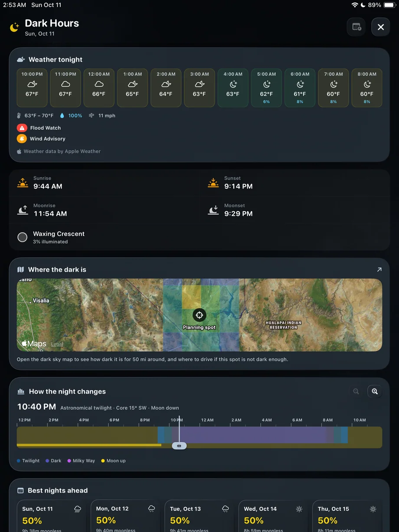Open the Apple Maps Legal link
The image size is (399, 532).
point(57,344)
